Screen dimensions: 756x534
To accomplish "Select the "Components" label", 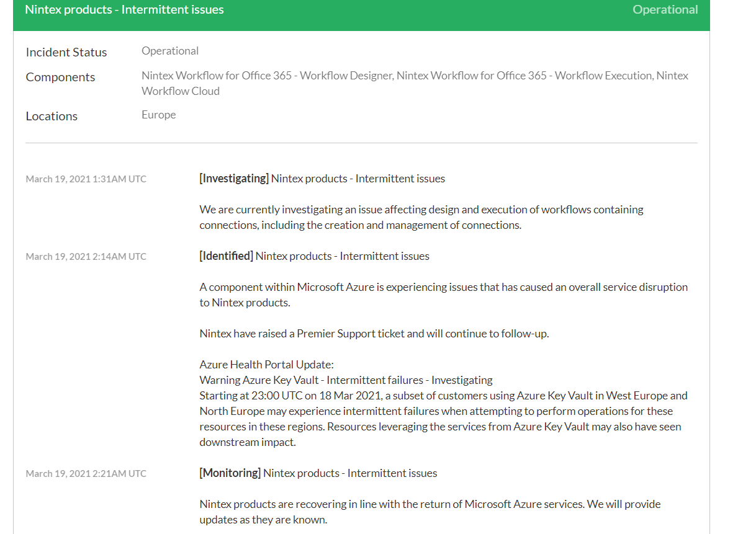I will click(60, 77).
